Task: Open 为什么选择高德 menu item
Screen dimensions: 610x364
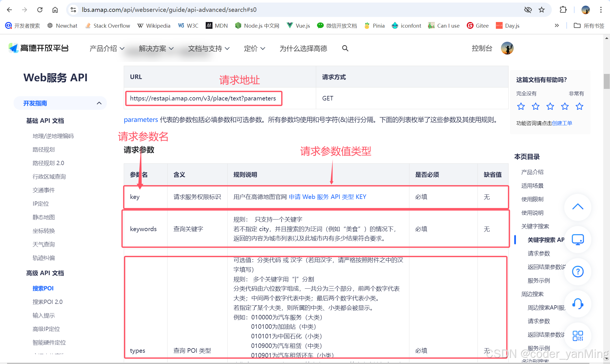Action: pos(303,49)
